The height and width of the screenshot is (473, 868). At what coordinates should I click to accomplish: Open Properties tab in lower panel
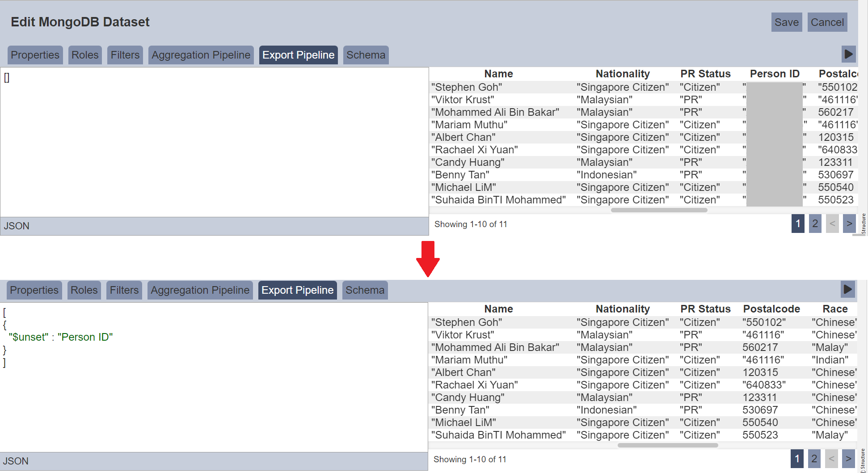tap(34, 290)
